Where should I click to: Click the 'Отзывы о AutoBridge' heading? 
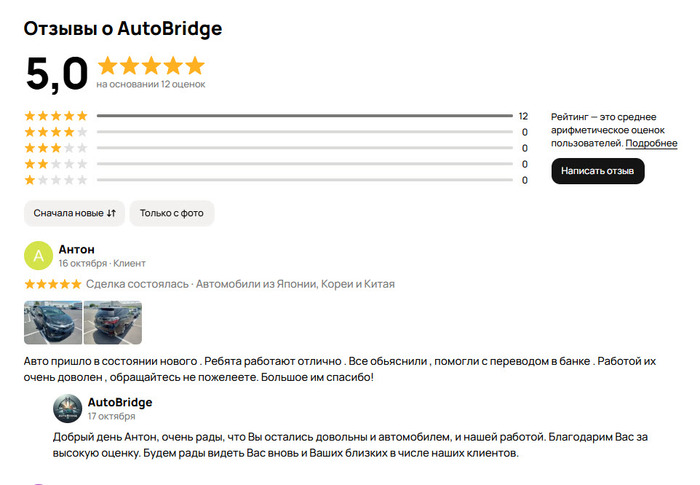(123, 28)
